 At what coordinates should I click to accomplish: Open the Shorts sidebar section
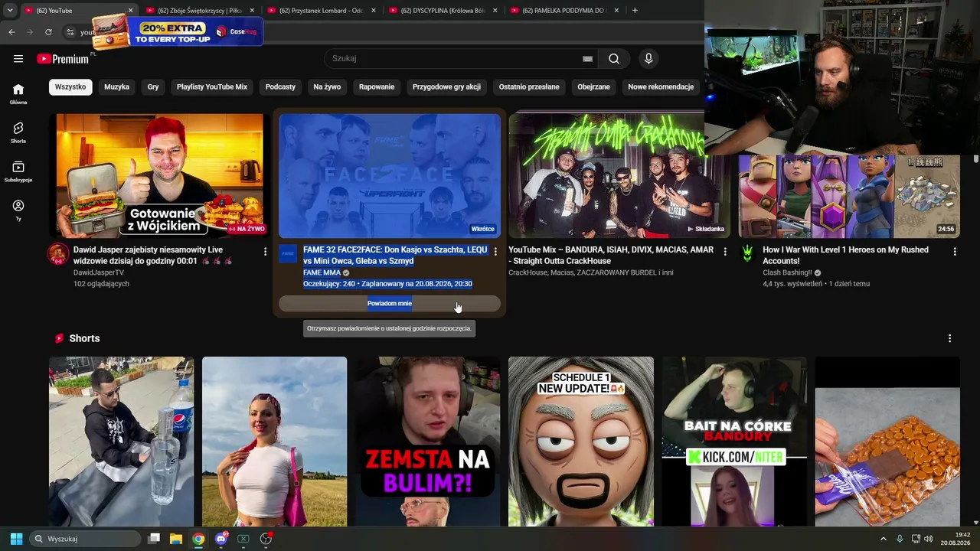(18, 132)
